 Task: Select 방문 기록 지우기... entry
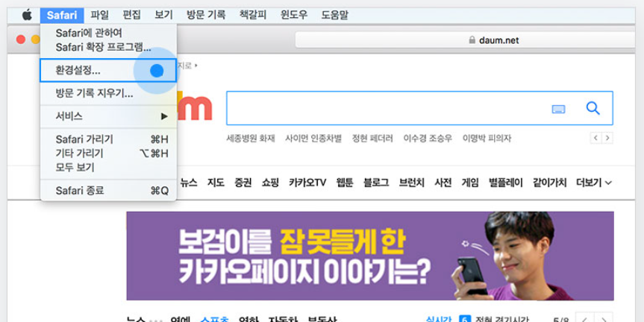108,93
